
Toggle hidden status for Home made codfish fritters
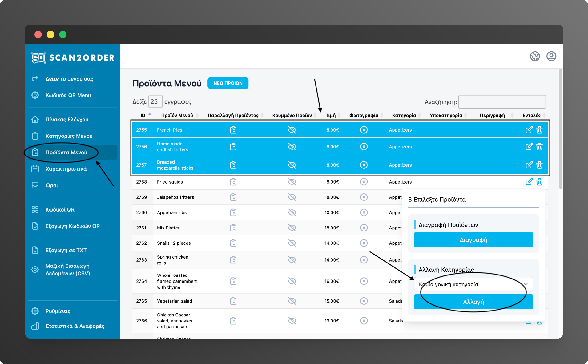coord(292,147)
